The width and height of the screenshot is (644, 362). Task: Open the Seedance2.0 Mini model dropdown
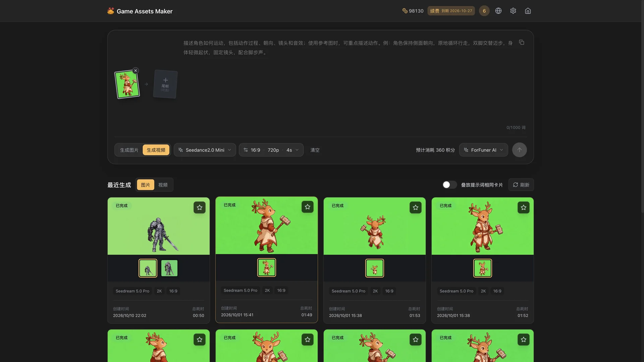coord(205,150)
